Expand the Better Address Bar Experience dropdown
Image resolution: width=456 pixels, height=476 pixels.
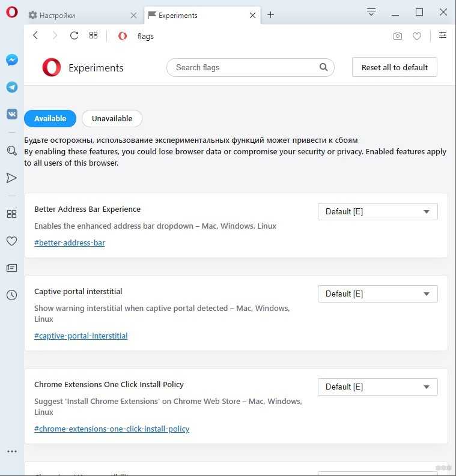click(x=378, y=212)
